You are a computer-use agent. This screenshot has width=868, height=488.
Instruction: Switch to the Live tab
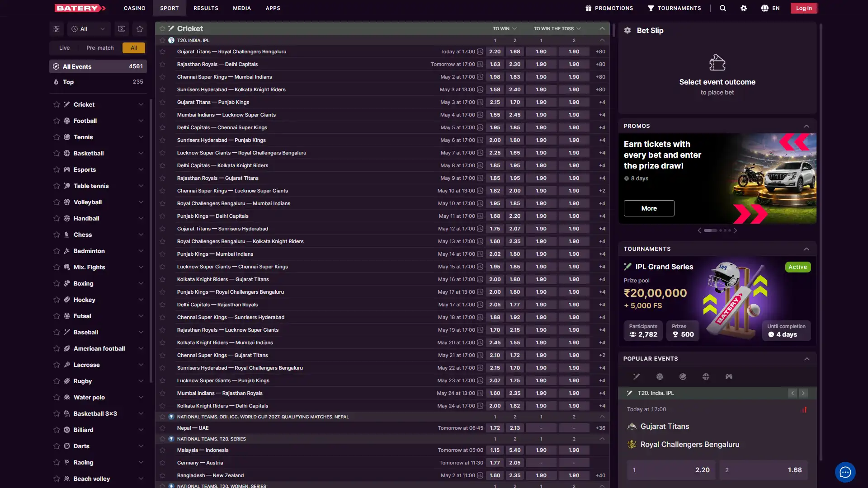point(64,48)
